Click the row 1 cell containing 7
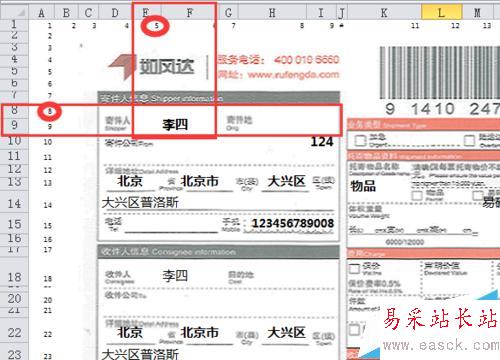 pyautogui.click(x=233, y=25)
